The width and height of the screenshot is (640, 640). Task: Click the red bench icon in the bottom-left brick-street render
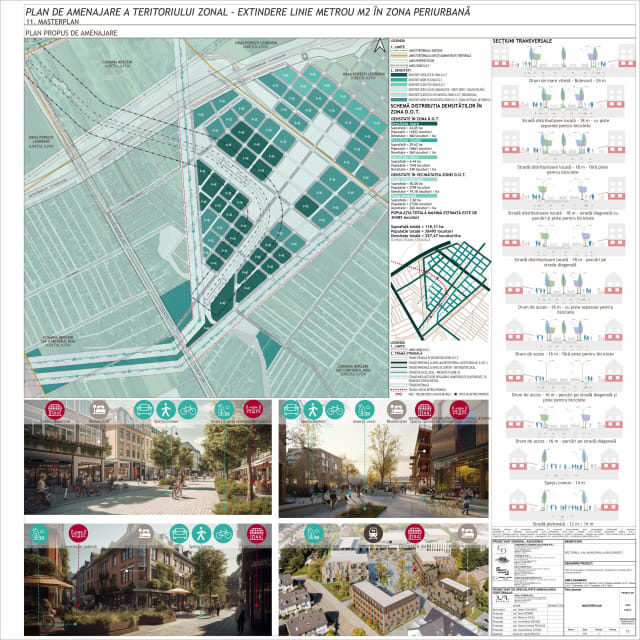78,534
